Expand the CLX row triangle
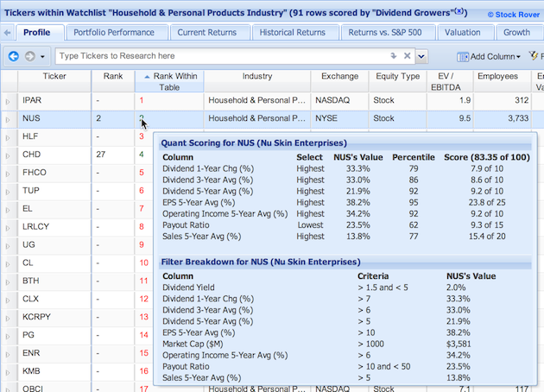Screen dimensions: 544x392 (8, 300)
